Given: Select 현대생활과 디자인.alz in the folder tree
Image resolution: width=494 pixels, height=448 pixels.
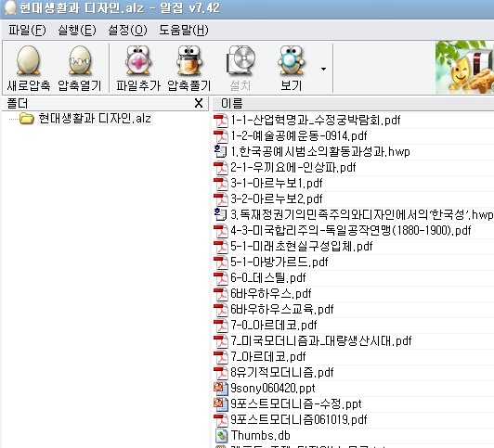Looking at the screenshot, I should [x=95, y=119].
